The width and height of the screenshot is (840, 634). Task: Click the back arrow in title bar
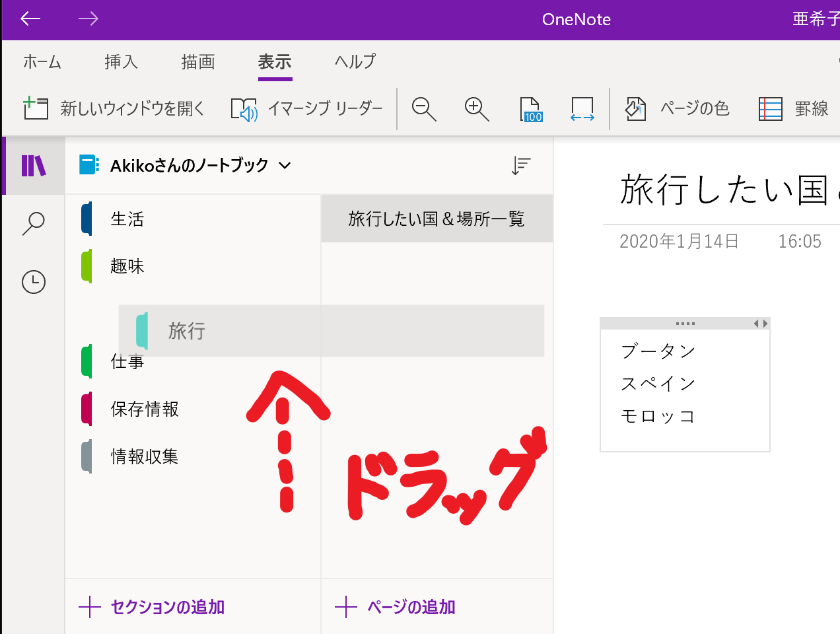pyautogui.click(x=30, y=19)
